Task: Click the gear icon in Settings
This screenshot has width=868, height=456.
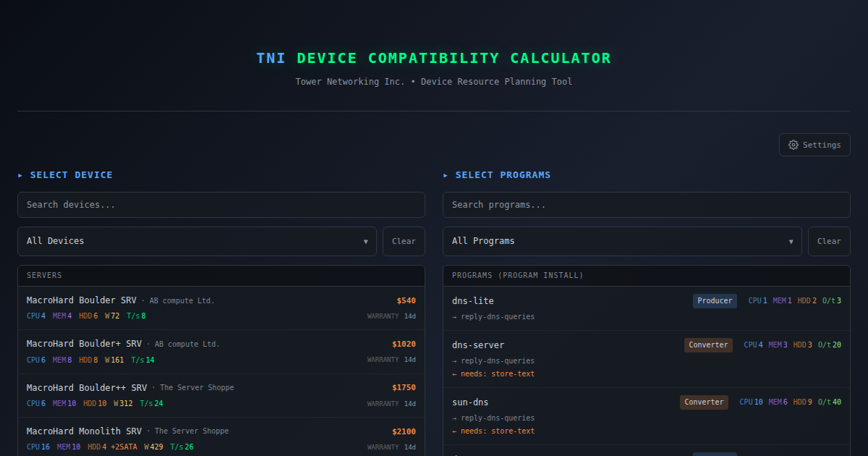Action: tap(793, 145)
